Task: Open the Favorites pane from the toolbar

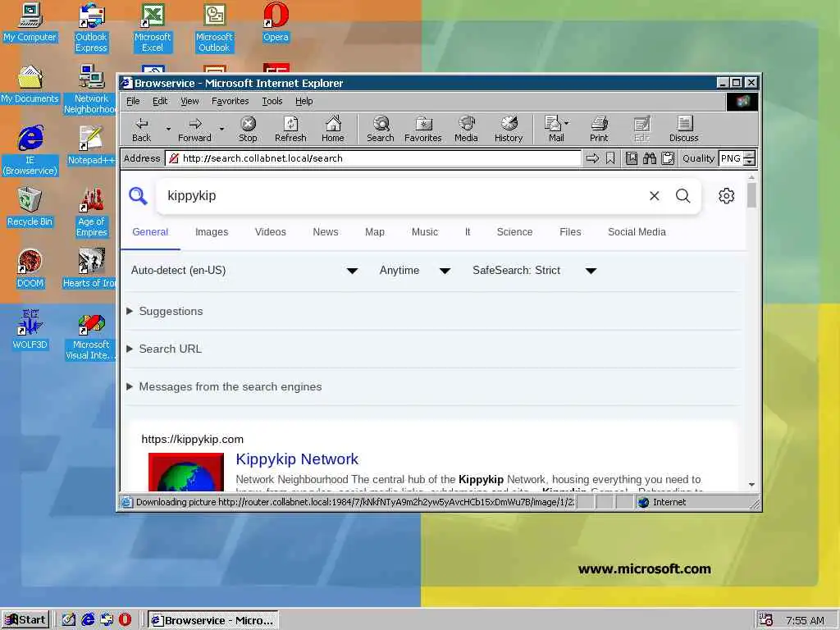Action: point(422,129)
